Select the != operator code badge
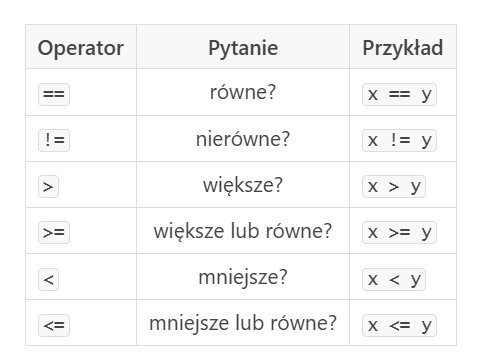The width and height of the screenshot is (489, 360). point(54,140)
